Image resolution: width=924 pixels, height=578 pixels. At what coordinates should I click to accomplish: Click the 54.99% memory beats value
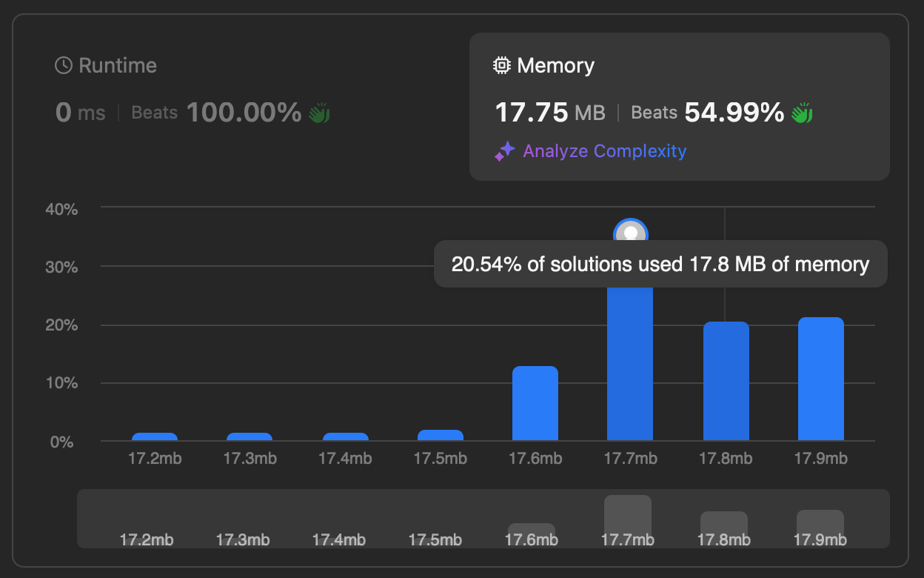coord(734,113)
